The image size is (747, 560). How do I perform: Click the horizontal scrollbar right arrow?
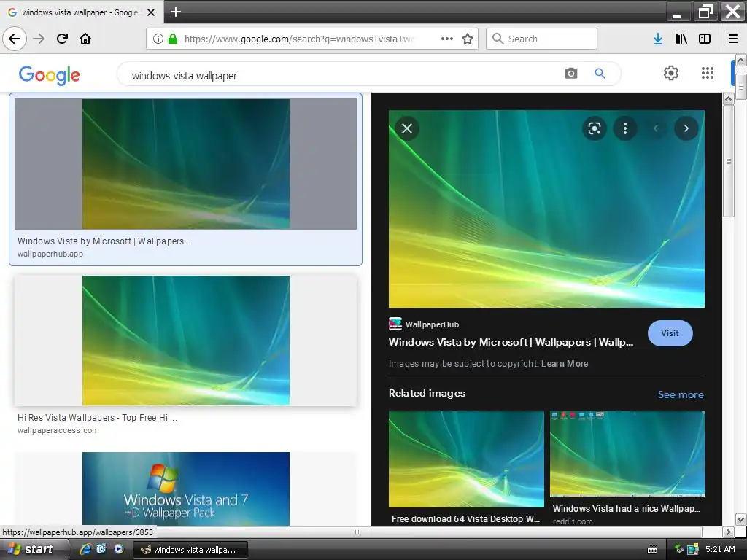728,532
